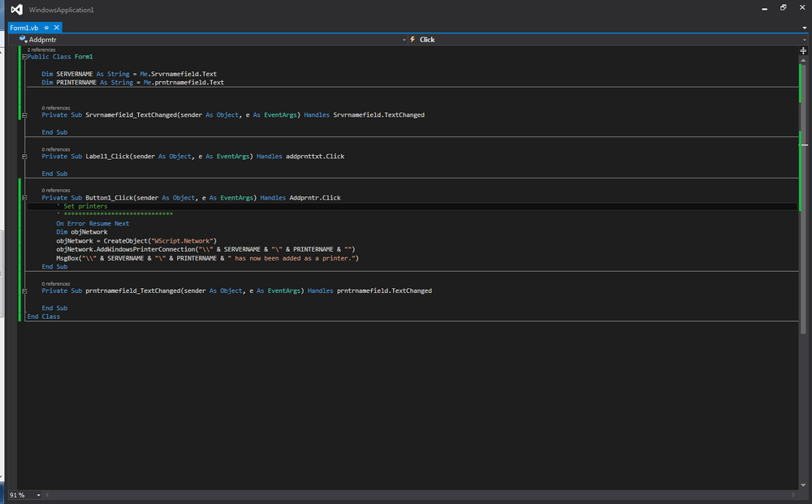Open the document tab overflow arrow

click(804, 28)
